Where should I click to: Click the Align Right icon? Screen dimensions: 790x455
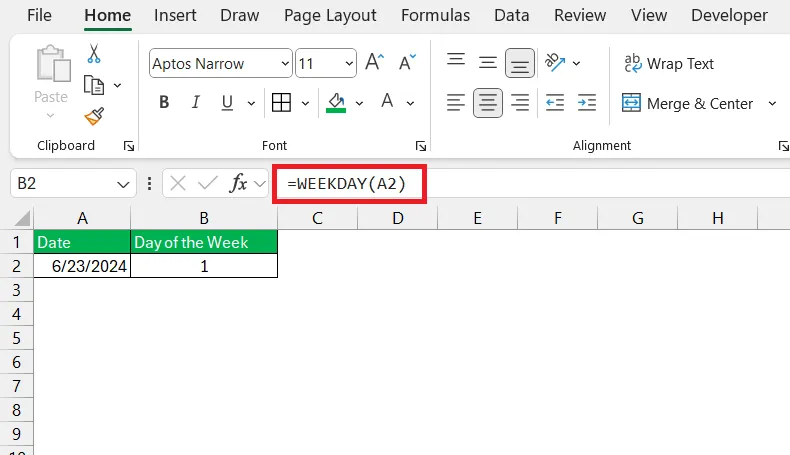tap(520, 103)
